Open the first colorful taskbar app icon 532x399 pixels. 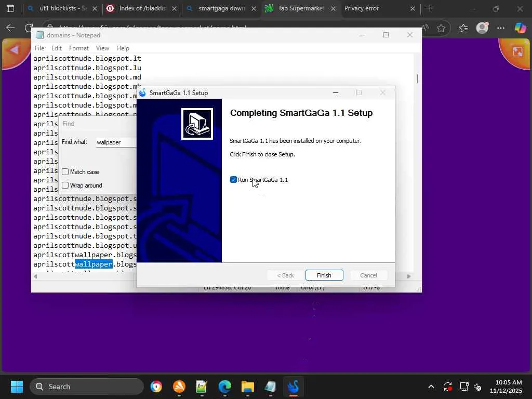156,387
